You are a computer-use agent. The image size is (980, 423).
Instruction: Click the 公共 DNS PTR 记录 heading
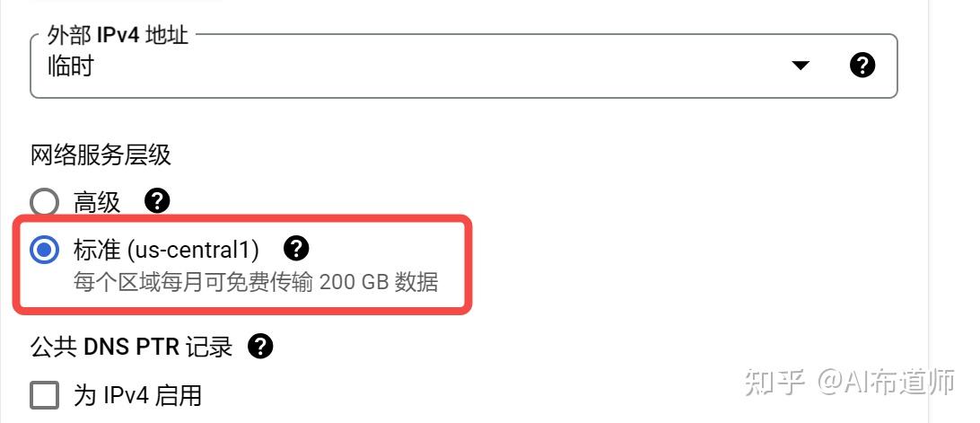coord(131,347)
